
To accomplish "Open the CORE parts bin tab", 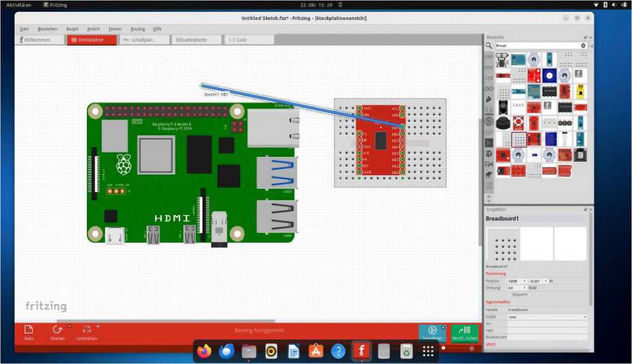I will (489, 57).
